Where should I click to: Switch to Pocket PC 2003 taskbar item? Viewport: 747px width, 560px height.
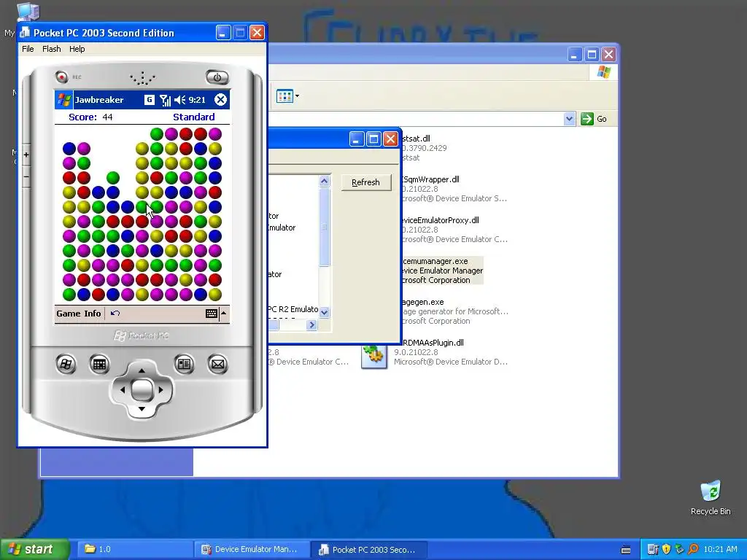coord(369,550)
